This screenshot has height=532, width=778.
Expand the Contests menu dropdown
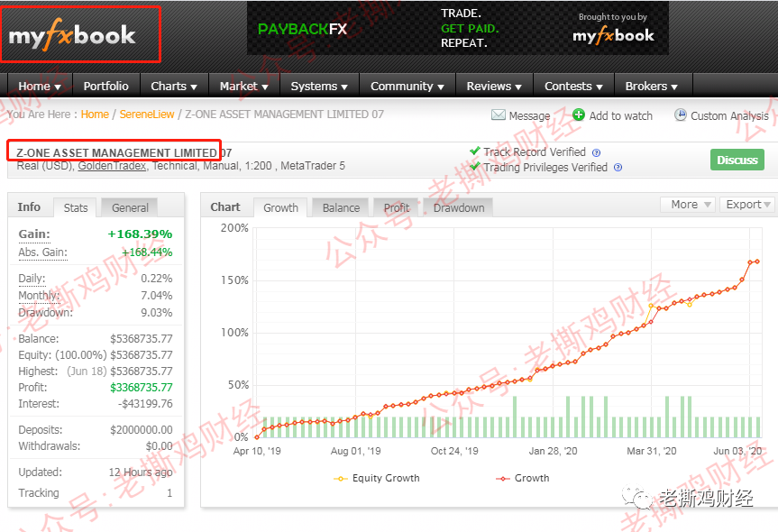coord(573,86)
